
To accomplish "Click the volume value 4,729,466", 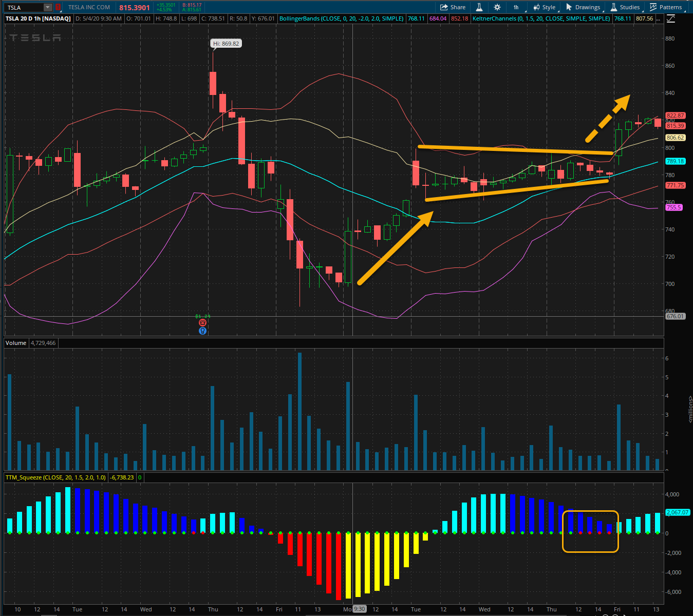I will [x=43, y=343].
